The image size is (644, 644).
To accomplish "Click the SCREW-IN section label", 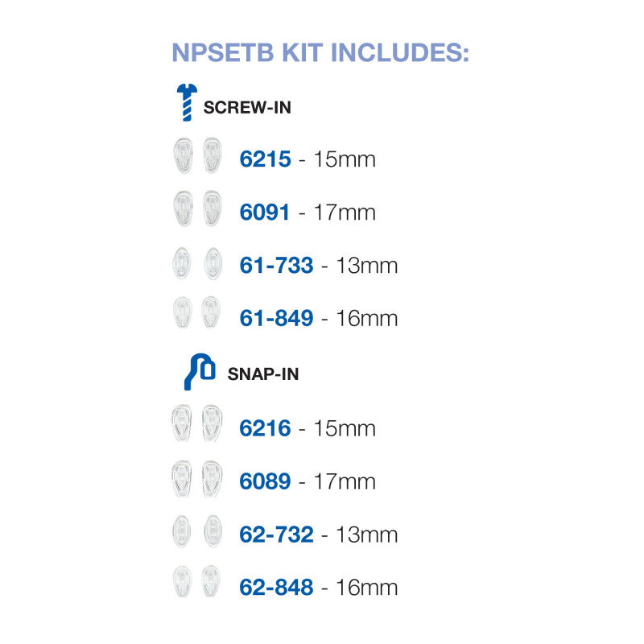I will [x=247, y=107].
